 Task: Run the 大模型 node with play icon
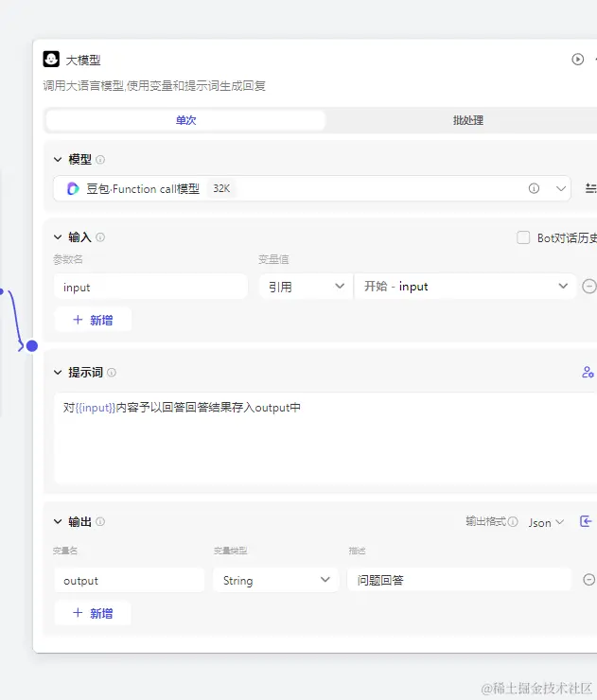coord(577,59)
